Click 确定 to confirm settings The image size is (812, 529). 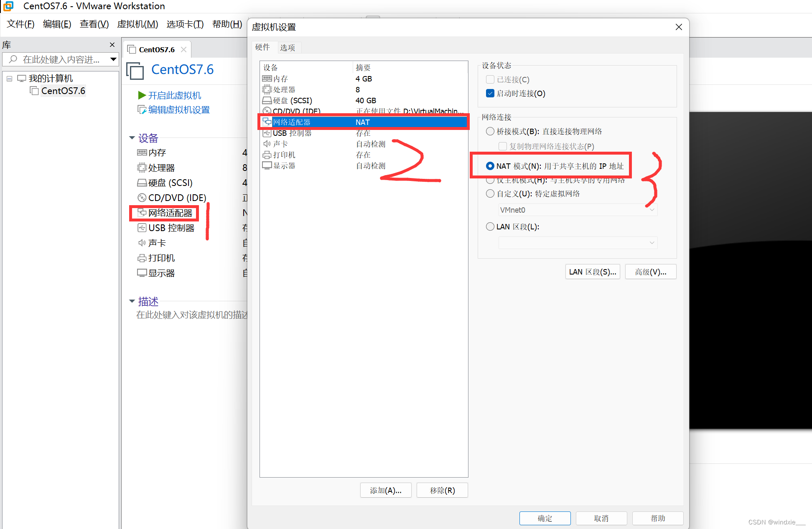pyautogui.click(x=545, y=518)
